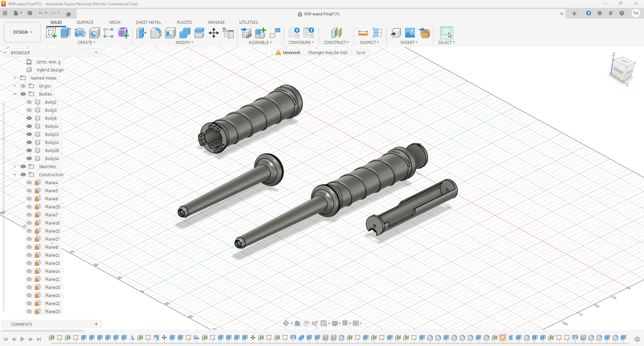Screen dimensions: 644x346
Task: Open the Data Panel grid icon
Action: click(5, 13)
